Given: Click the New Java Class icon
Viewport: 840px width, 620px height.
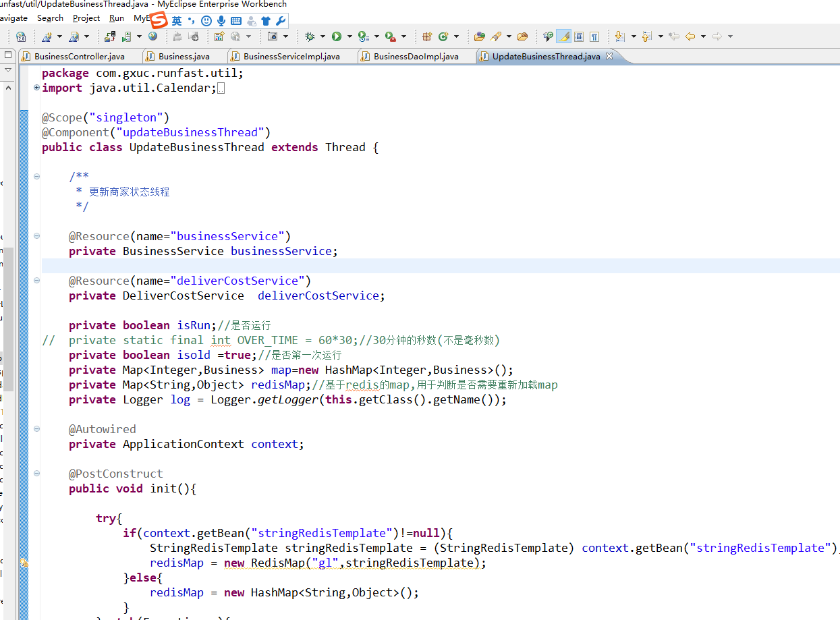Looking at the screenshot, I should (x=443, y=36).
